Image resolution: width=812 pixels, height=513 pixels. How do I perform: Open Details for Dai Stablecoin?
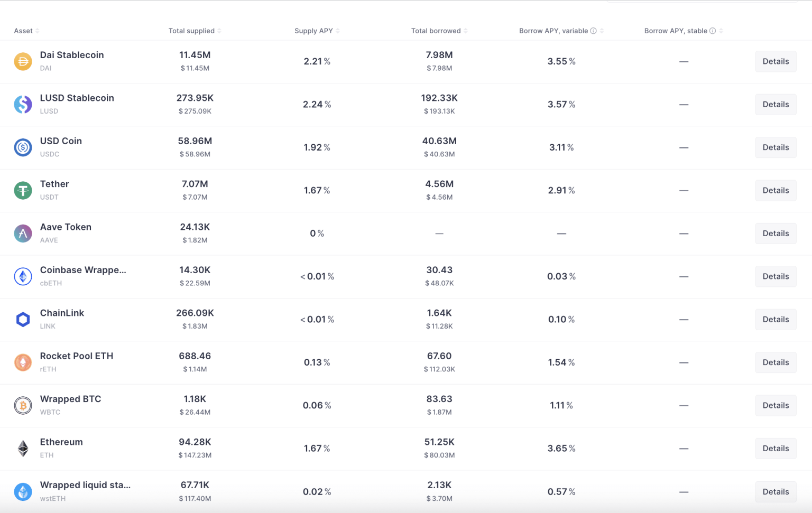click(x=776, y=61)
